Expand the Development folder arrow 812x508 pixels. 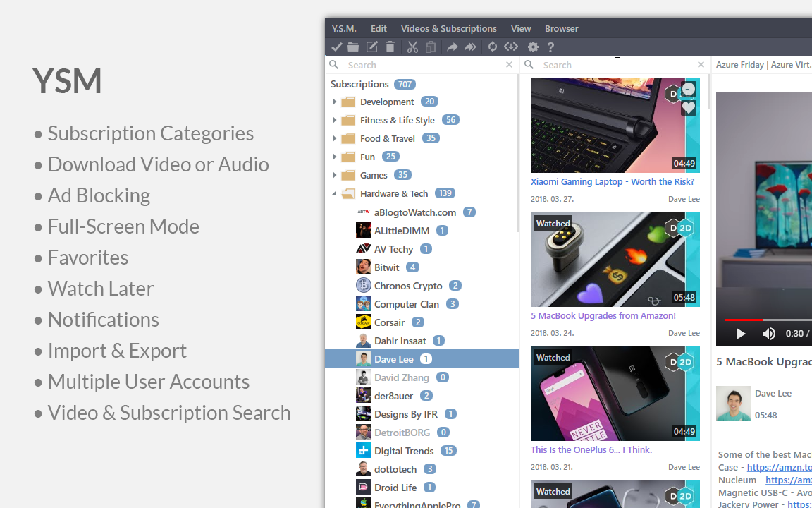pyautogui.click(x=335, y=102)
